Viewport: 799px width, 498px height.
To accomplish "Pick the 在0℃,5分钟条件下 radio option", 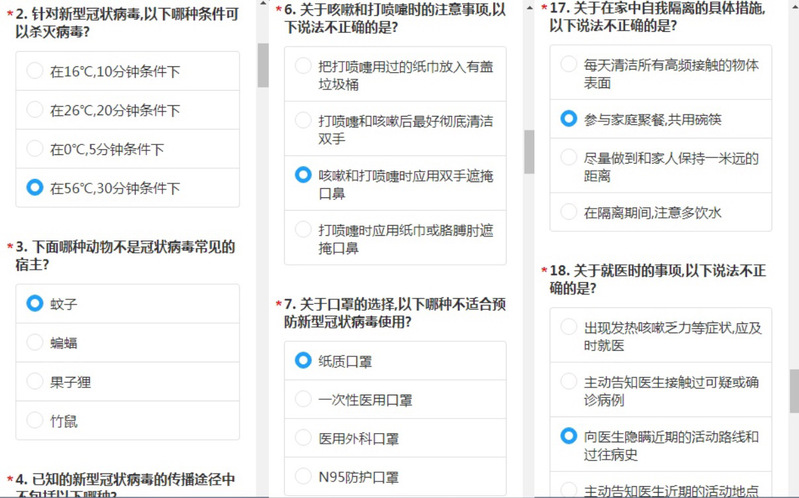I will 36,149.
